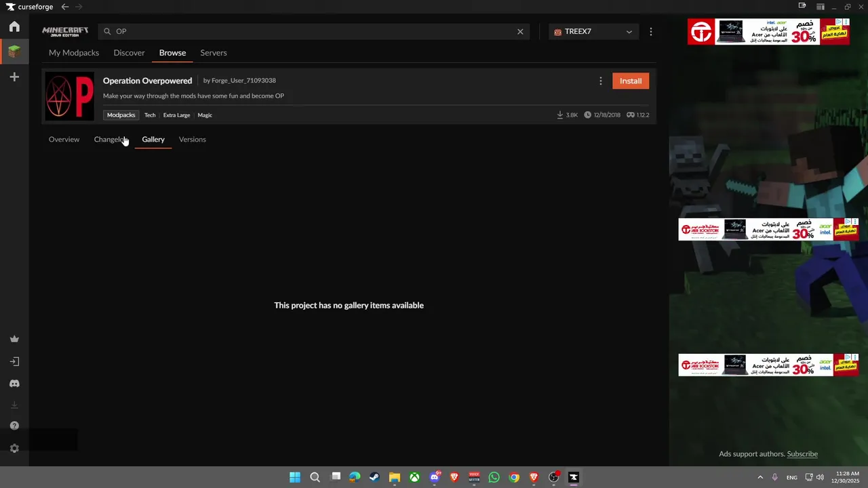Open the settings gear in sidebar

14,448
